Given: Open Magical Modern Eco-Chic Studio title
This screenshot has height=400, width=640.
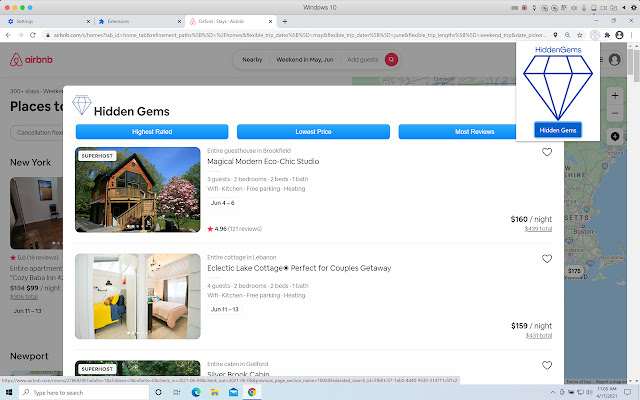Looking at the screenshot, I should pyautogui.click(x=263, y=161).
